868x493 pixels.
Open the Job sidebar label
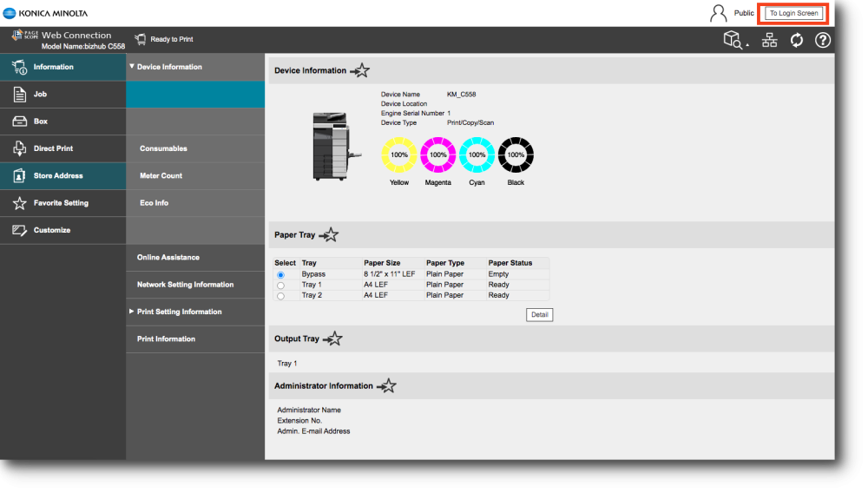(x=40, y=94)
